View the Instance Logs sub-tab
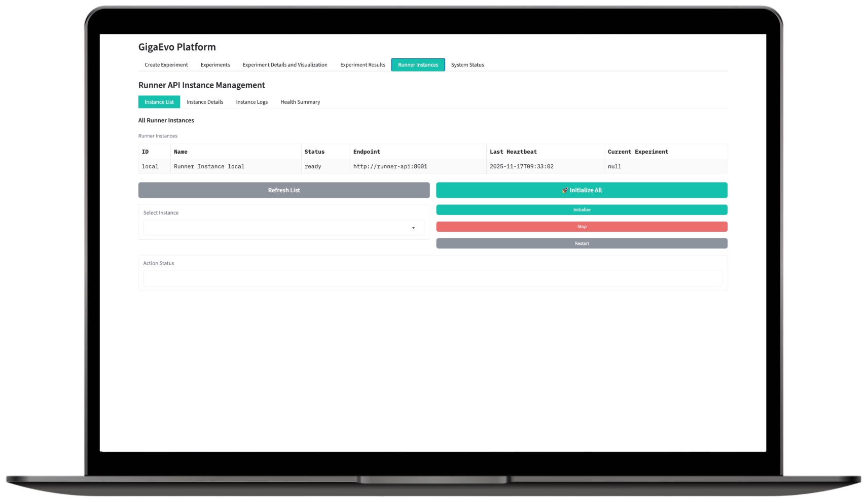868x503 pixels. [251, 102]
